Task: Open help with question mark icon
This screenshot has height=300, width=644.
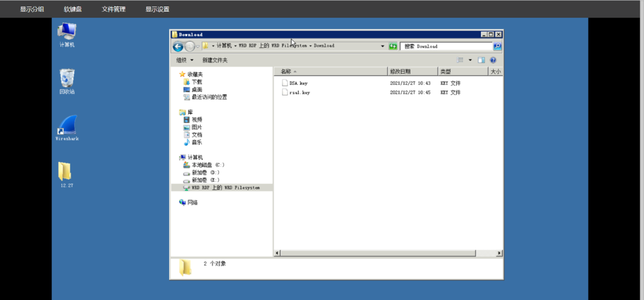Action: click(x=493, y=60)
